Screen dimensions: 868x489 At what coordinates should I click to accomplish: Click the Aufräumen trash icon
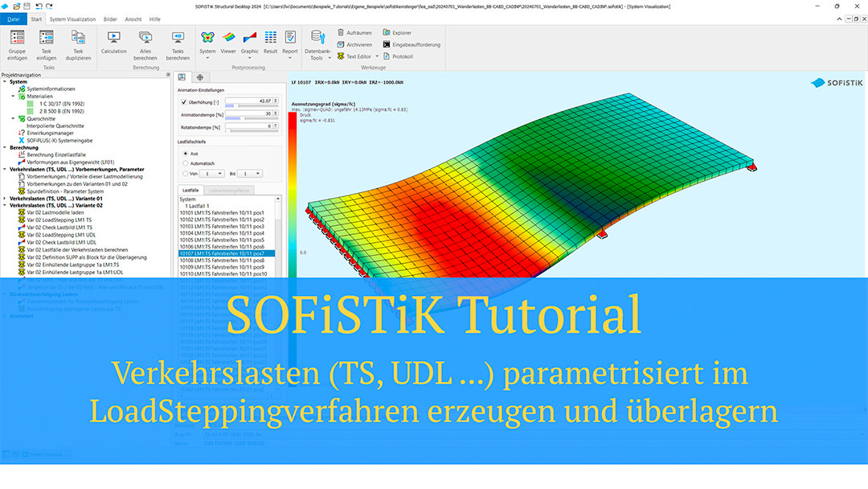[341, 33]
